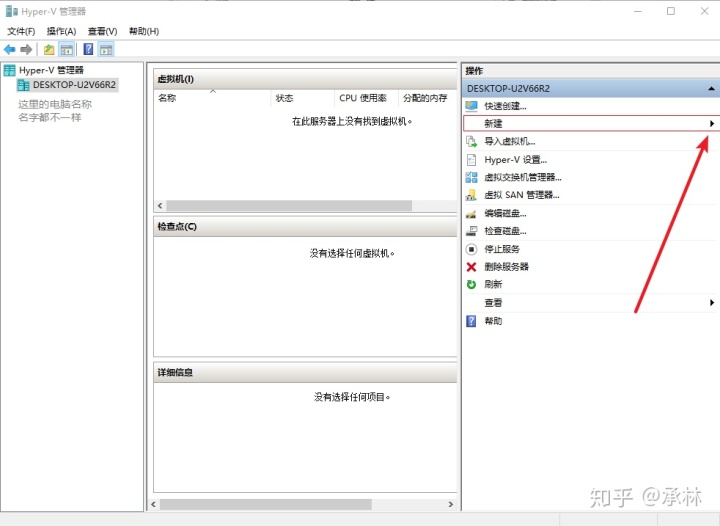Click the red X 删除服务器 icon
The width and height of the screenshot is (720, 526).
(471, 267)
